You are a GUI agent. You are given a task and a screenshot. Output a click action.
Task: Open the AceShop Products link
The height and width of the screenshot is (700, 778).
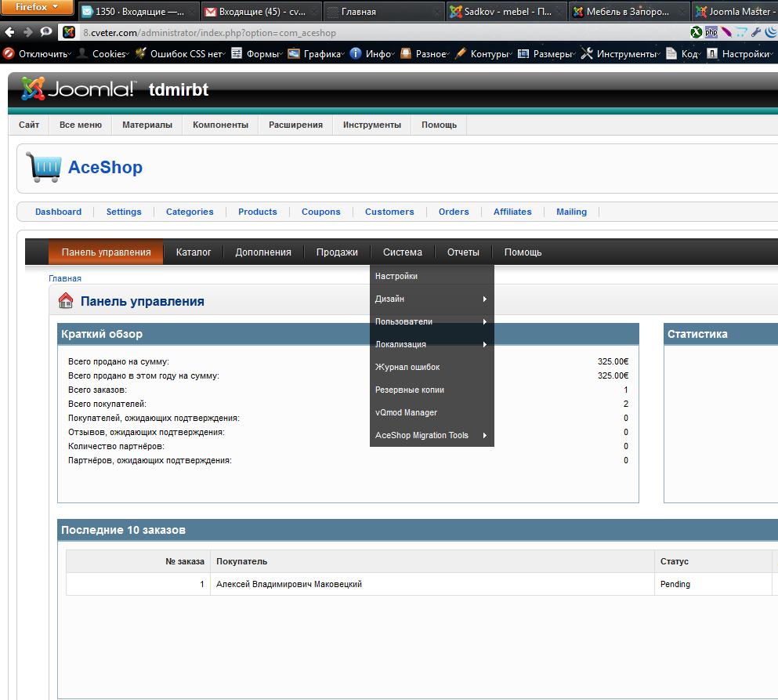pos(258,212)
